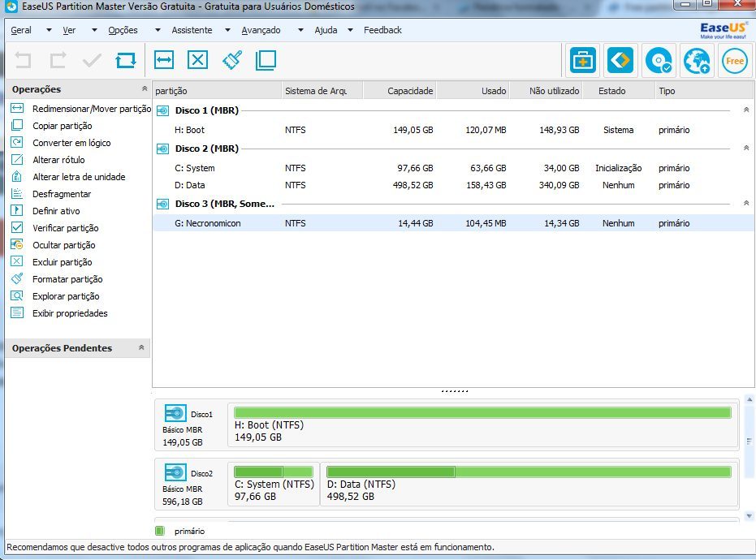Screen dimensions: 756x560
Task: Open the Ver menu dropdown arrow
Action: click(x=94, y=30)
